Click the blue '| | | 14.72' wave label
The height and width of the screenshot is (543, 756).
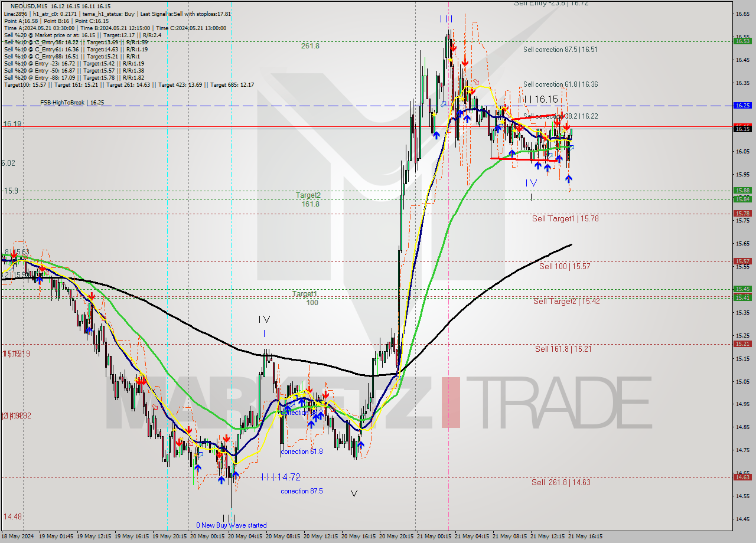tap(281, 476)
